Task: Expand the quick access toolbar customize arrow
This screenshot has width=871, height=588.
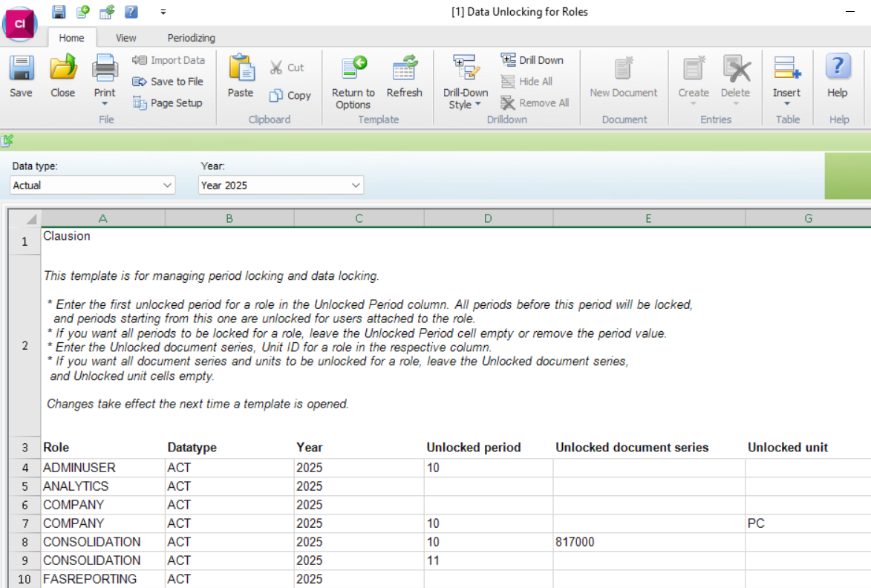Action: pos(163,12)
